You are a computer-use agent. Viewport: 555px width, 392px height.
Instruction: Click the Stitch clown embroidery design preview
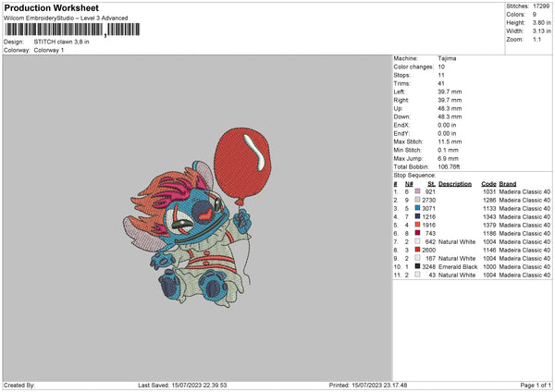point(198,217)
